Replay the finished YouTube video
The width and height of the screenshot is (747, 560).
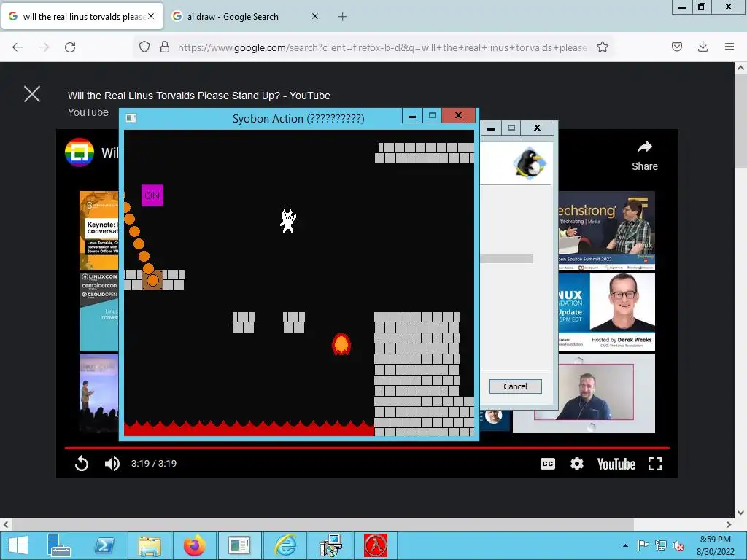[82, 463]
